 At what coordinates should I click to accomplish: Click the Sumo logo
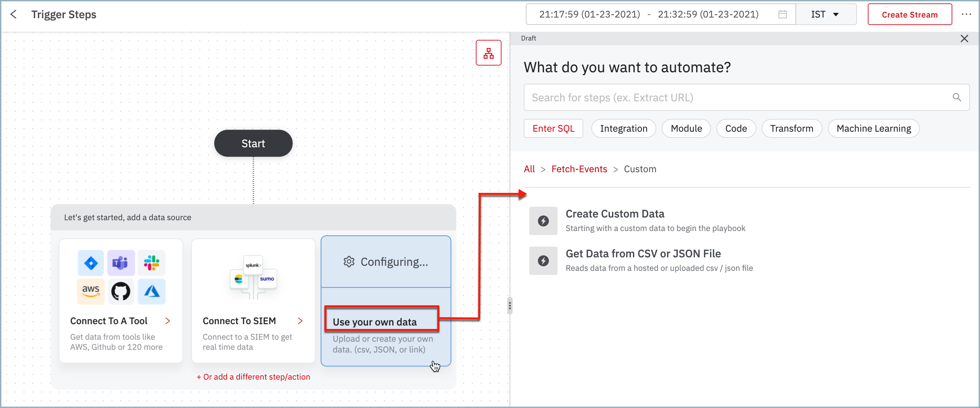[267, 279]
